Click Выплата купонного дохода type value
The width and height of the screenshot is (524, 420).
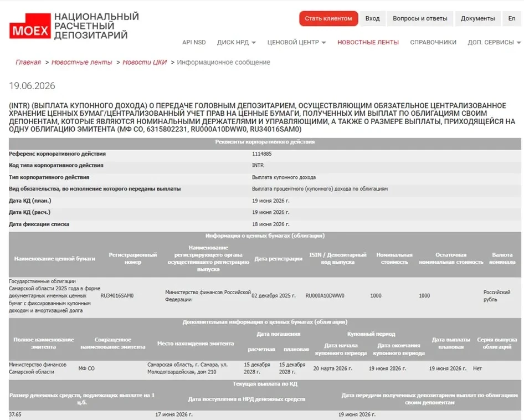coord(284,177)
